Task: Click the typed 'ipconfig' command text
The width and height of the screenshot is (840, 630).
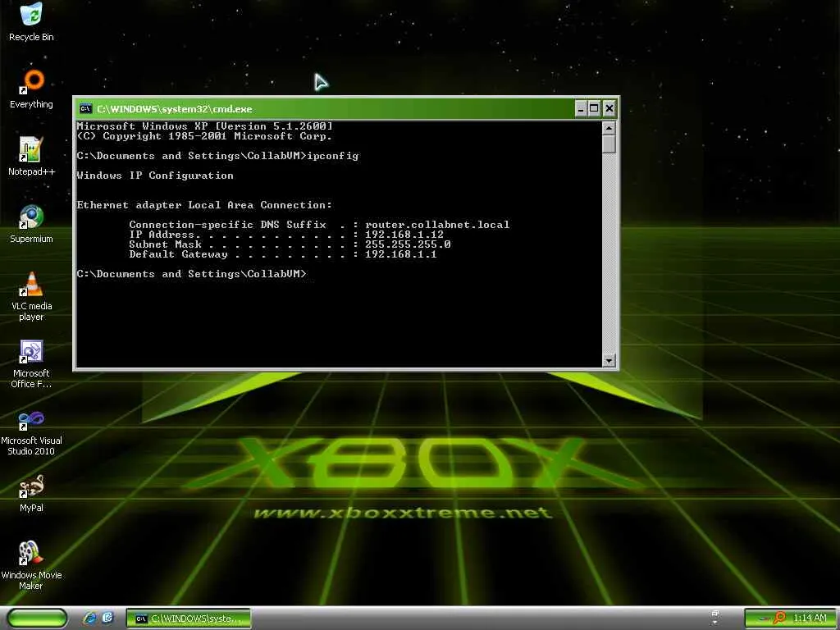Action: (333, 156)
